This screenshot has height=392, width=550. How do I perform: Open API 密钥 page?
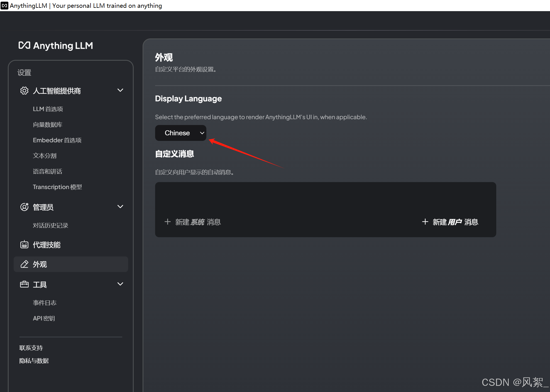[44, 318]
